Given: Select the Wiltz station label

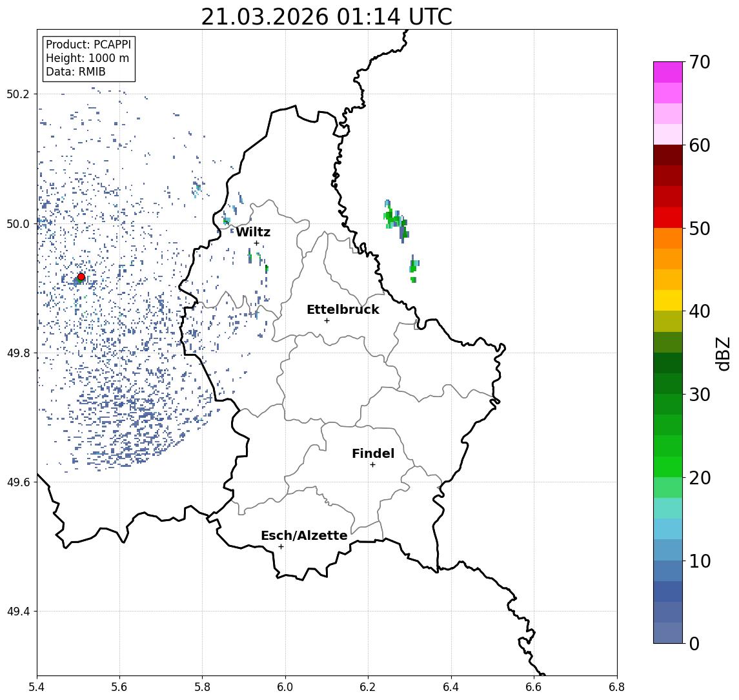Looking at the screenshot, I should click(x=253, y=232).
